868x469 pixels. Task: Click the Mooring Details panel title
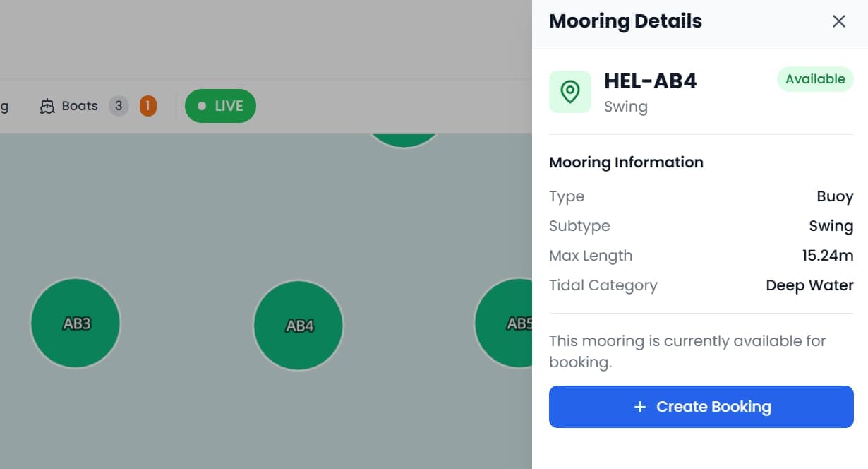point(625,21)
